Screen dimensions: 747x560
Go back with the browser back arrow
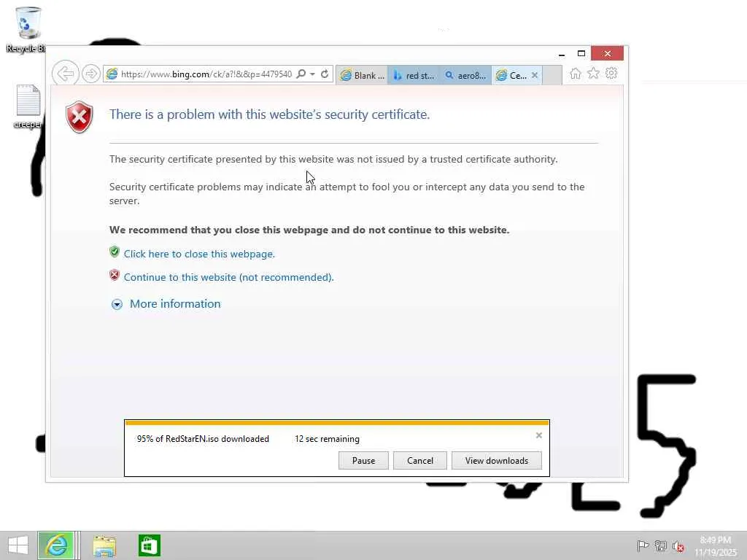(x=65, y=74)
